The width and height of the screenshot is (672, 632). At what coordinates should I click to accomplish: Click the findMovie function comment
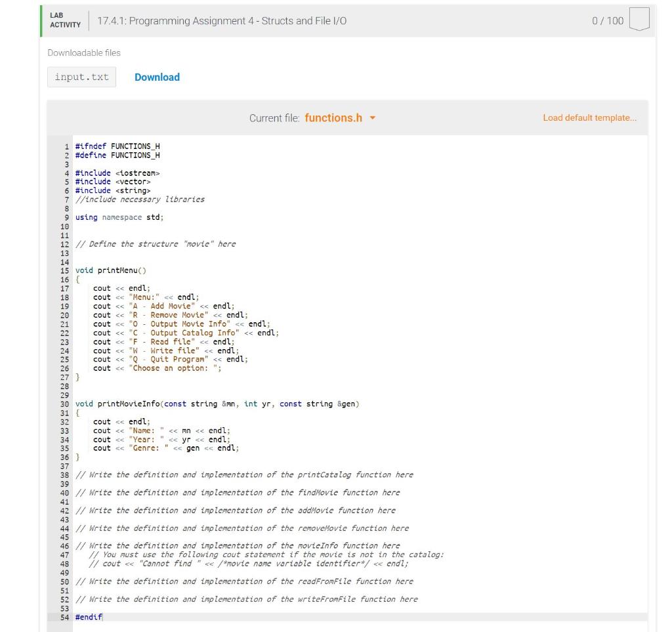238,493
